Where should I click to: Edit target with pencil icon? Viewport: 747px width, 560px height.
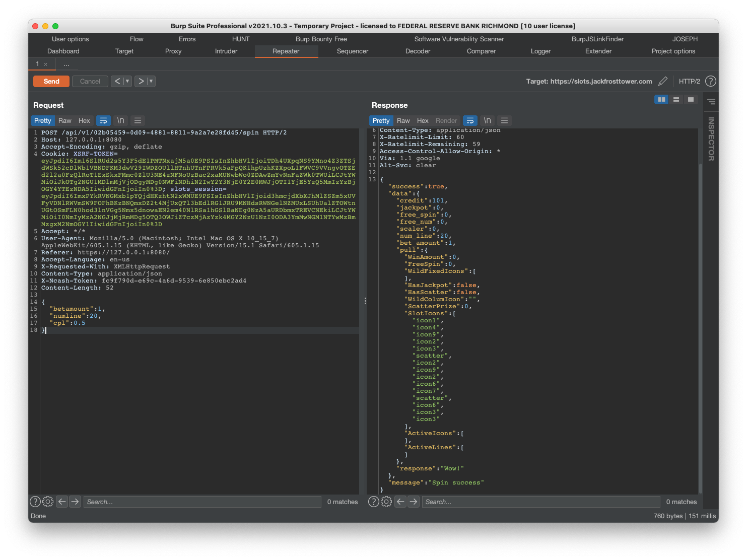(x=663, y=81)
